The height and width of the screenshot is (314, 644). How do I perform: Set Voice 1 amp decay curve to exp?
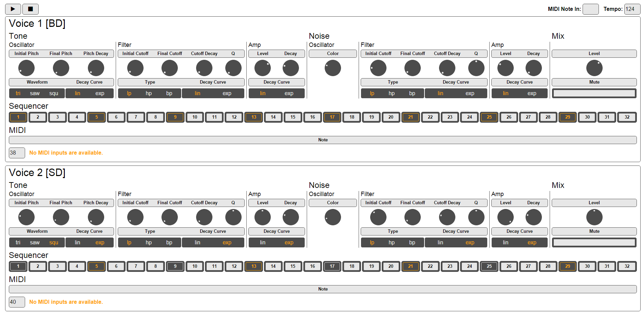[x=289, y=93]
